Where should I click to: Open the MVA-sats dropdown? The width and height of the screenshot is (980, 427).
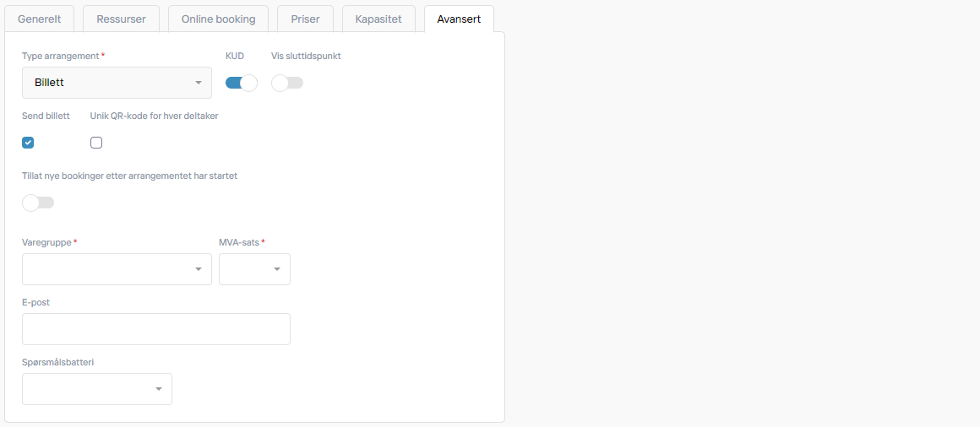coord(254,269)
